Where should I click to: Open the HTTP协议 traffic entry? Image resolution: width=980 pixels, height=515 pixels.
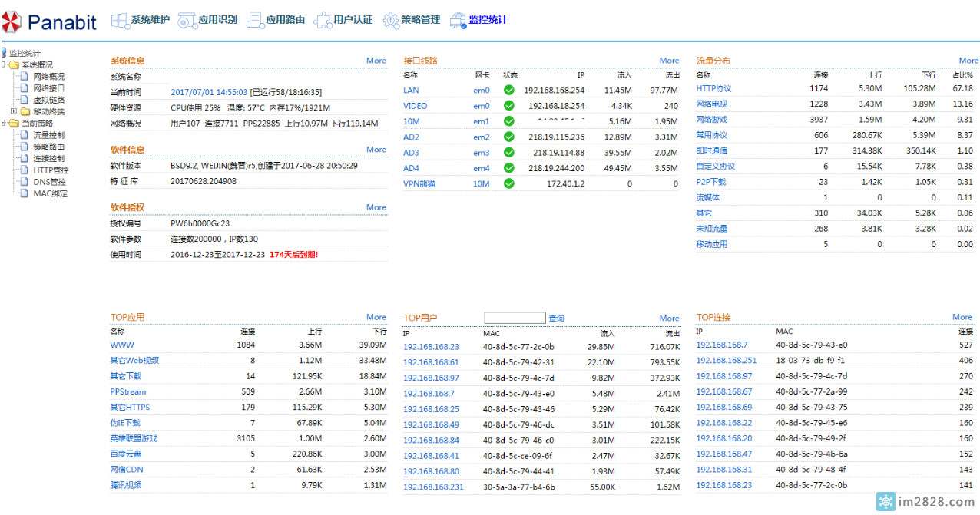point(713,89)
